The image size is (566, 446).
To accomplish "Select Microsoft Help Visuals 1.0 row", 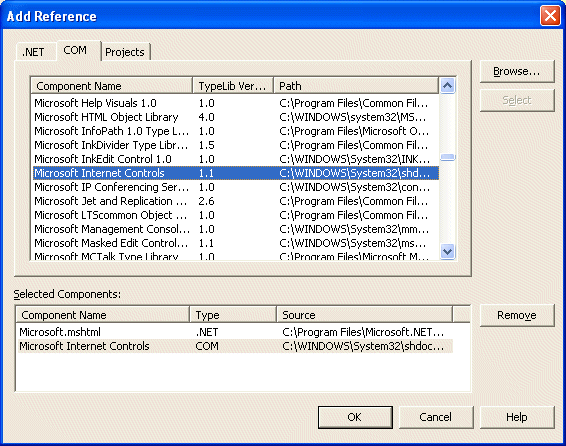I will tap(236, 103).
